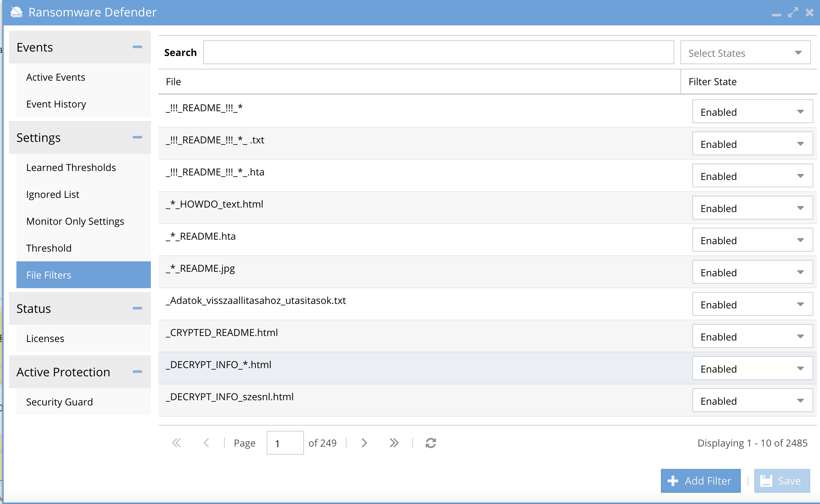Click the Ransomware Defender logo icon
The image size is (820, 504).
16,12
